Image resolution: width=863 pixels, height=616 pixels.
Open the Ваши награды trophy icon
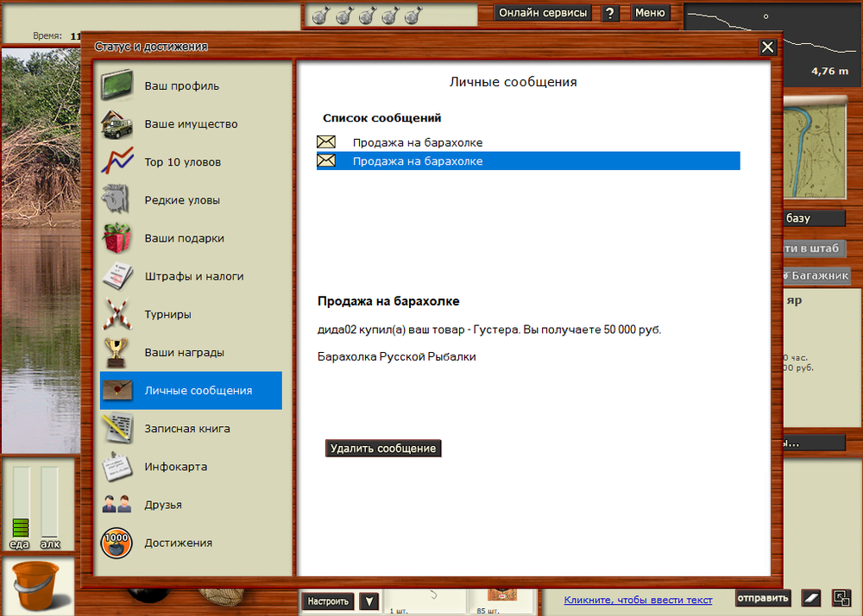(x=117, y=352)
